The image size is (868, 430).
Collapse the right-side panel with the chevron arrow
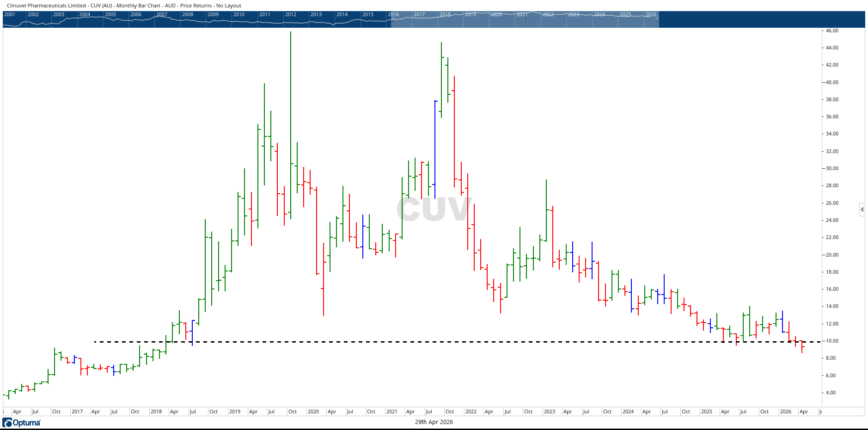862,209
